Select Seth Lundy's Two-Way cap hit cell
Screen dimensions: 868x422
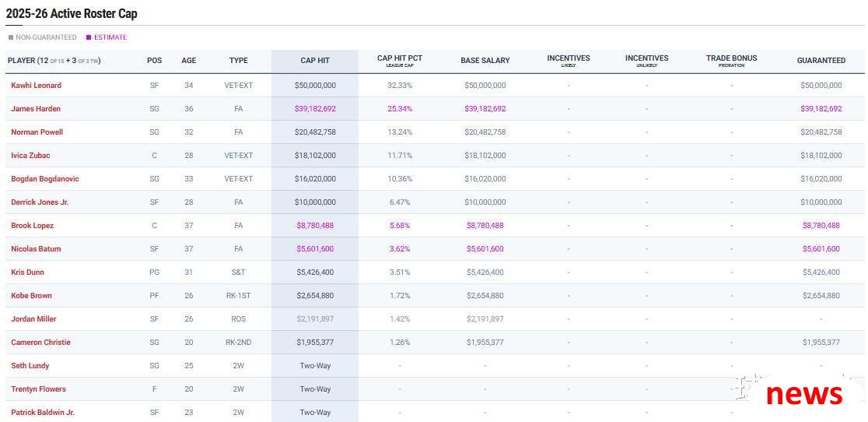pos(315,365)
